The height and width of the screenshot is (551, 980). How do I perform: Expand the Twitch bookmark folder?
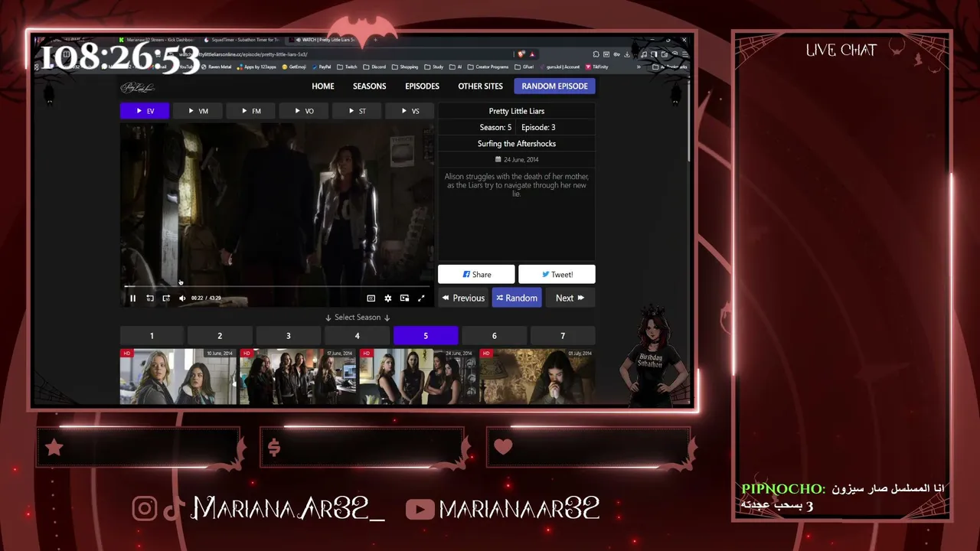[x=348, y=67]
